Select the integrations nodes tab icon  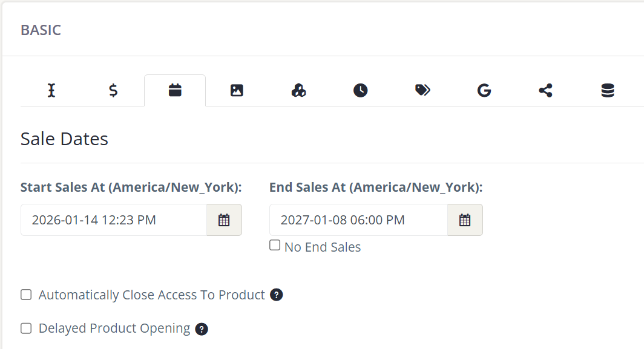tap(298, 90)
